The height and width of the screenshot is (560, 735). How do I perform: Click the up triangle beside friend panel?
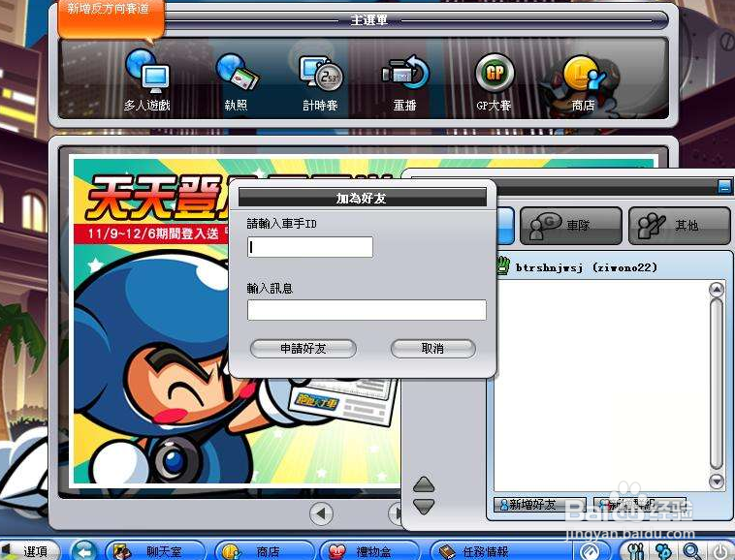(x=424, y=484)
